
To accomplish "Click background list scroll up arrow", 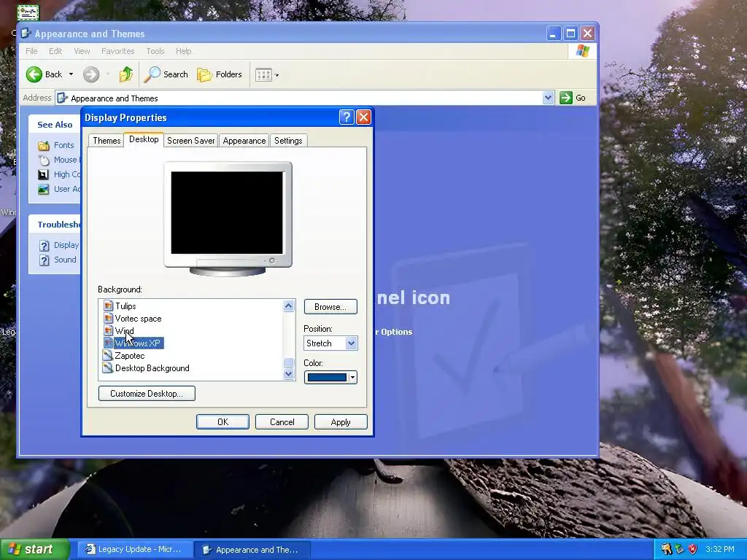I will tap(289, 306).
